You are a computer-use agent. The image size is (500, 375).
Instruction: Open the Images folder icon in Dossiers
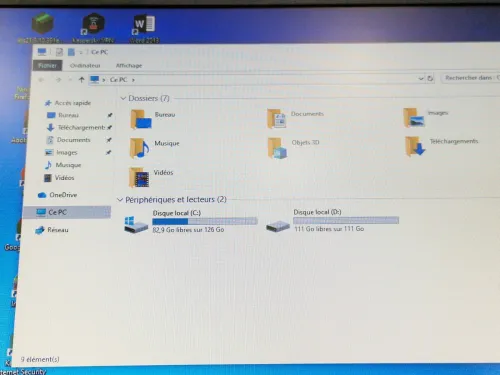414,118
